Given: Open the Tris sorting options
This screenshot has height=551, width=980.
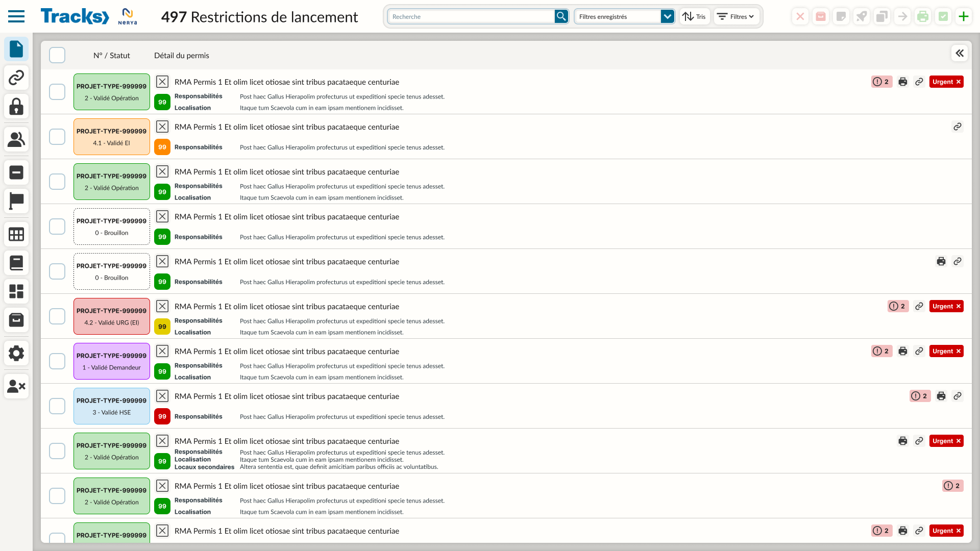Looking at the screenshot, I should click(x=695, y=16).
